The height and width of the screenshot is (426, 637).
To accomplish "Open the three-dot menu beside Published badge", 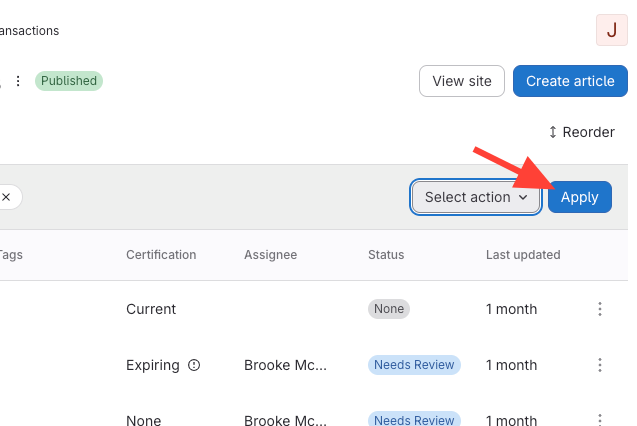I will click(17, 81).
